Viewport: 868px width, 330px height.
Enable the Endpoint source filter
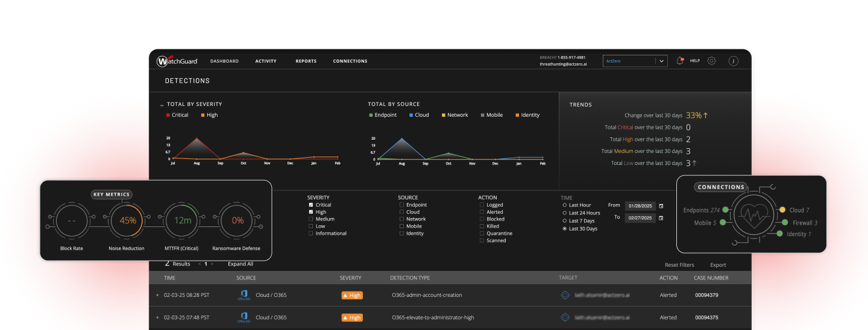(401, 205)
